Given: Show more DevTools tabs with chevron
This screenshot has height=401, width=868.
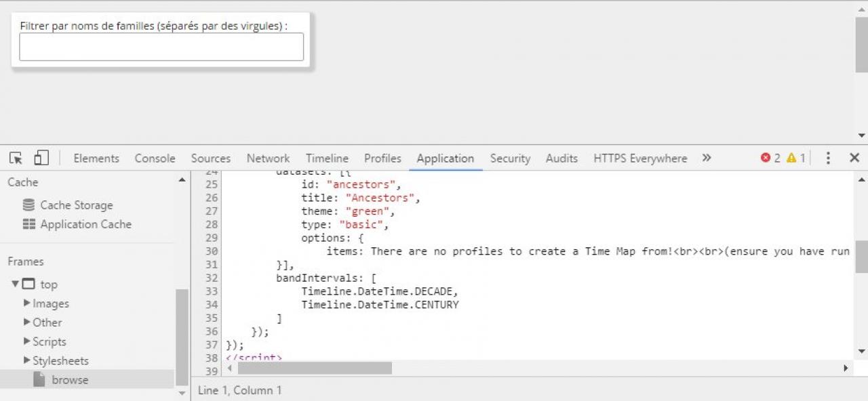Looking at the screenshot, I should point(707,158).
